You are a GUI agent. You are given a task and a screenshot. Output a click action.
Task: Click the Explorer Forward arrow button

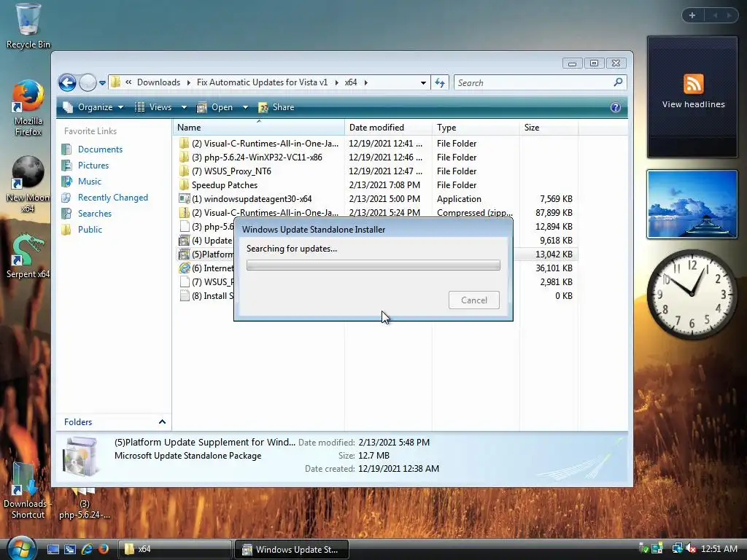click(88, 83)
